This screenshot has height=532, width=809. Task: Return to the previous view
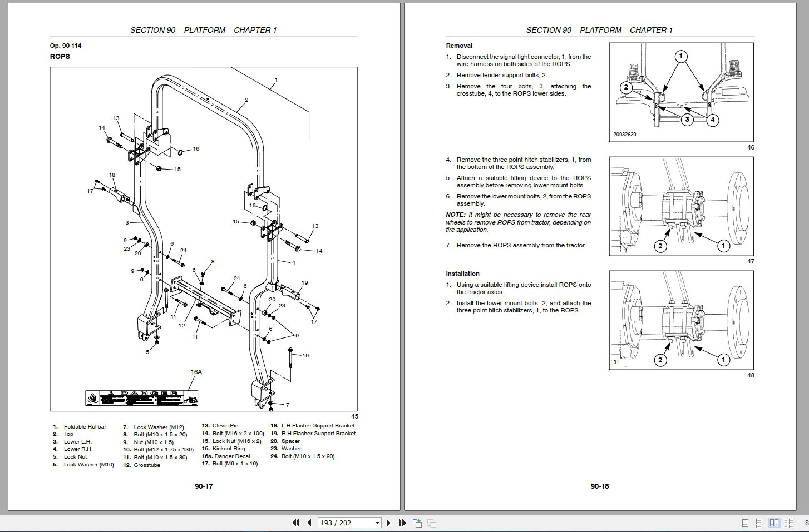pos(417,523)
